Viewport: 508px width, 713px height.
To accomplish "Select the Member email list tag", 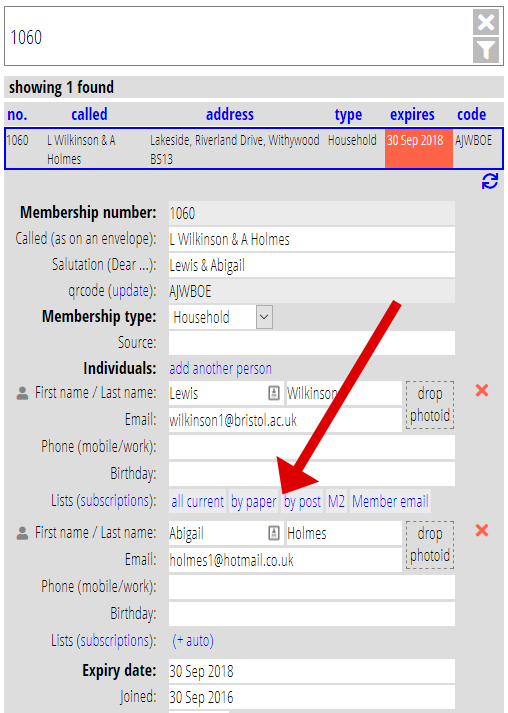I will click(390, 501).
